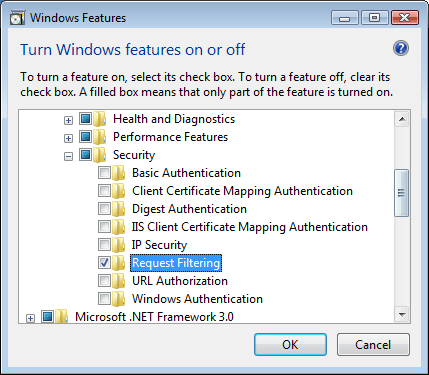Click the URL Authorization folder icon
Screen dimensions: 429x375
[x=118, y=281]
